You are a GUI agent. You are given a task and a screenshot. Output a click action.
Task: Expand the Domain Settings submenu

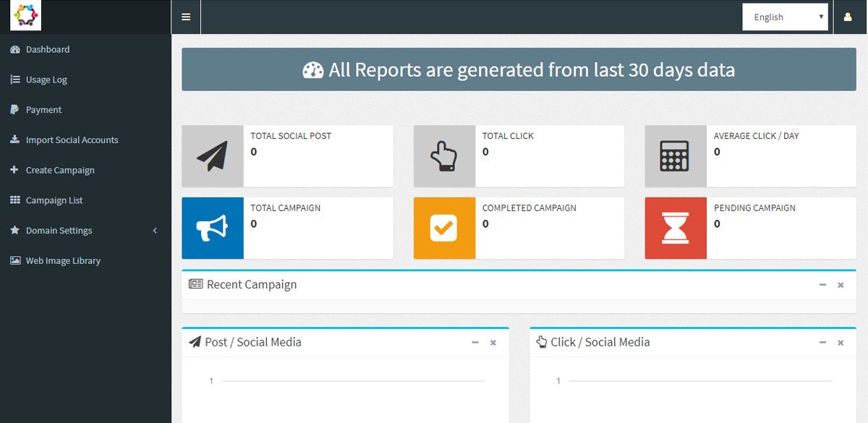pos(59,230)
